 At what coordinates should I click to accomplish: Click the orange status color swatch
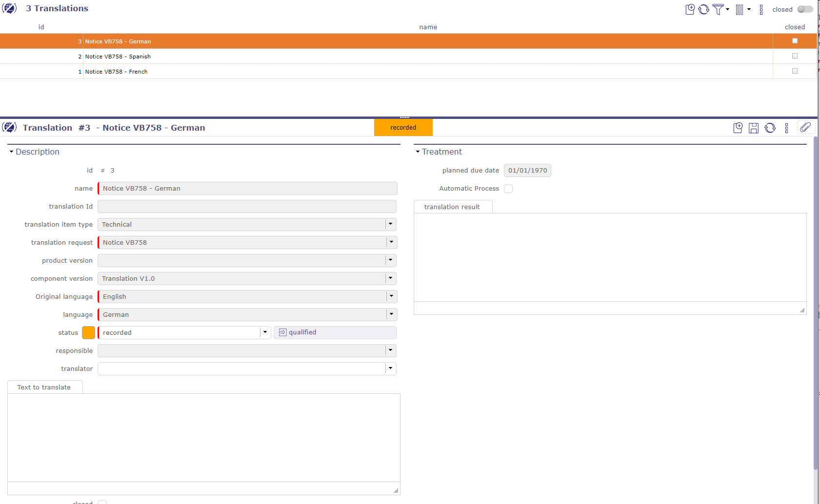point(88,332)
